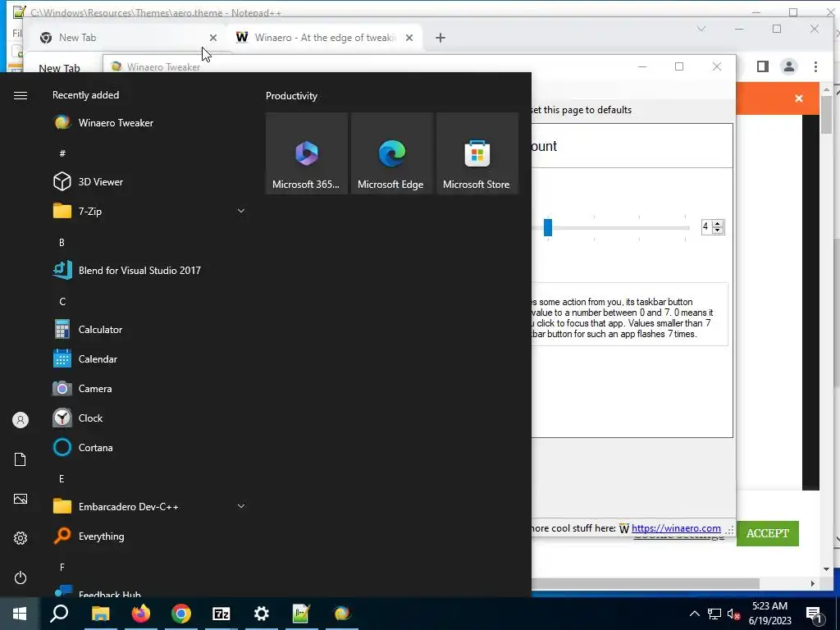Switch to Notepad++ on the taskbar
This screenshot has height=630, width=840.
[302, 614]
